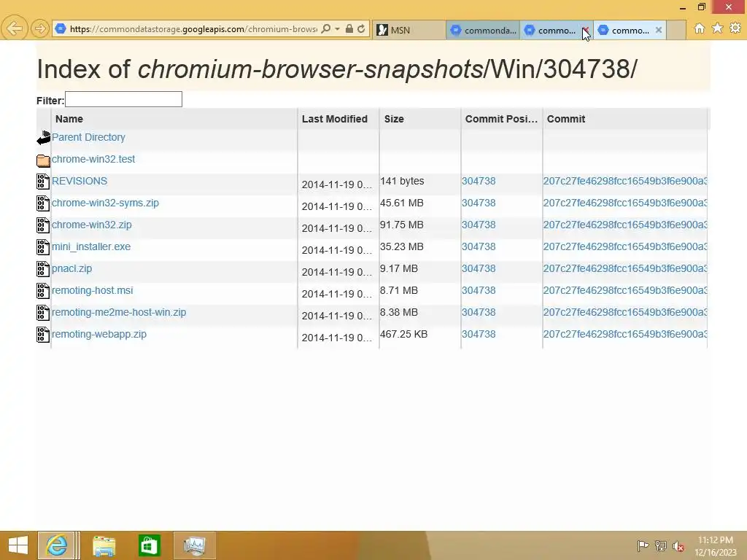Click the chrome-win32.test folder icon

coord(43,160)
